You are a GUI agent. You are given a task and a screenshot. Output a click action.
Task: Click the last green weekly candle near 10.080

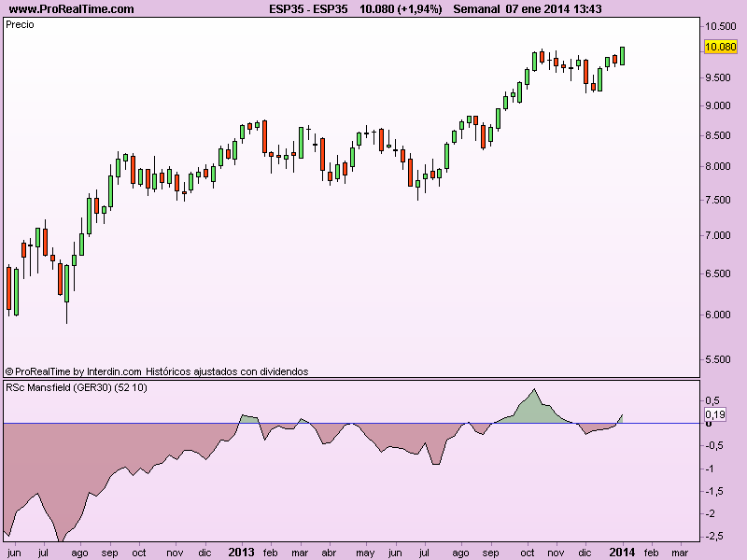[622, 56]
